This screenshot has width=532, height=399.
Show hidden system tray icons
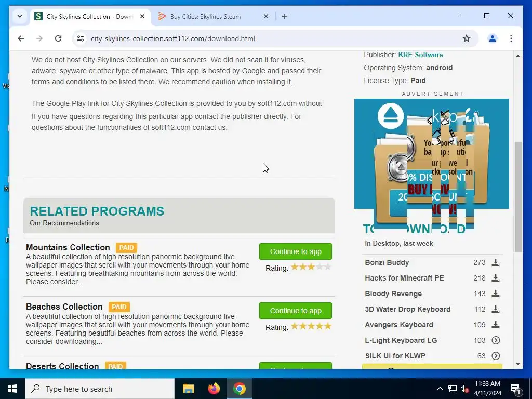(440, 389)
